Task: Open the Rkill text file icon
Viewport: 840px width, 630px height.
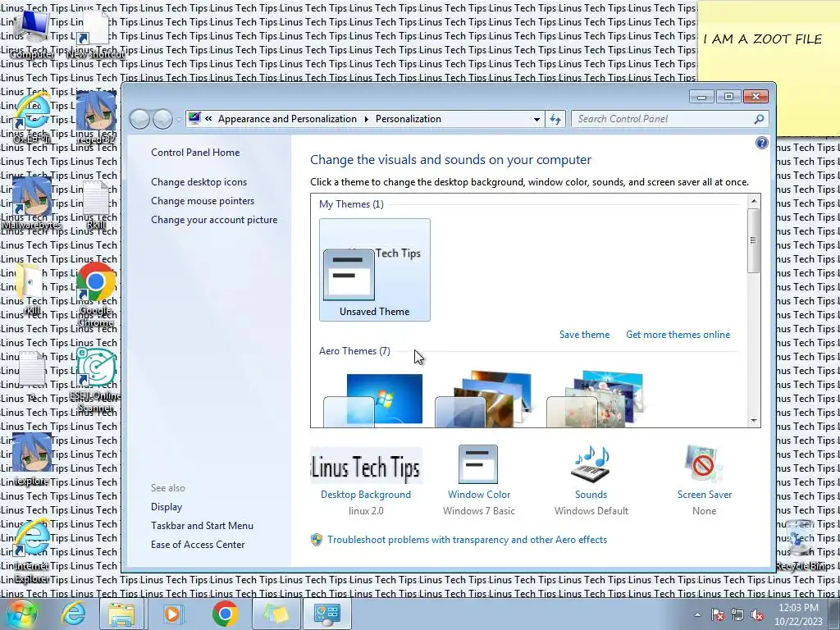Action: click(x=96, y=203)
